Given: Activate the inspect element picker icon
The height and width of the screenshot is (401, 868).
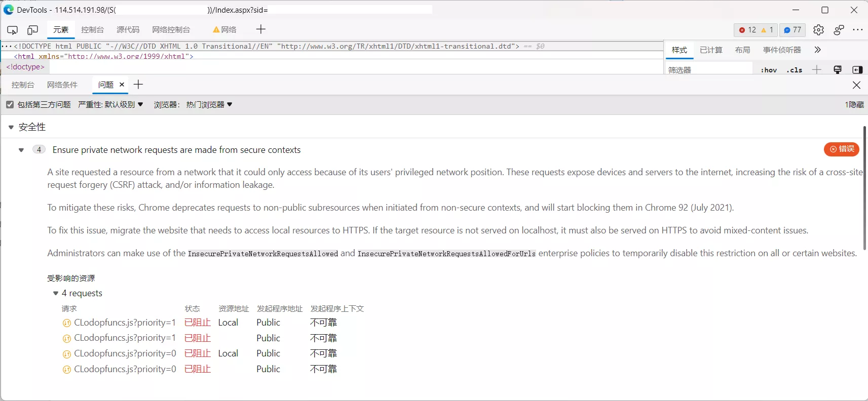Looking at the screenshot, I should pos(13,30).
